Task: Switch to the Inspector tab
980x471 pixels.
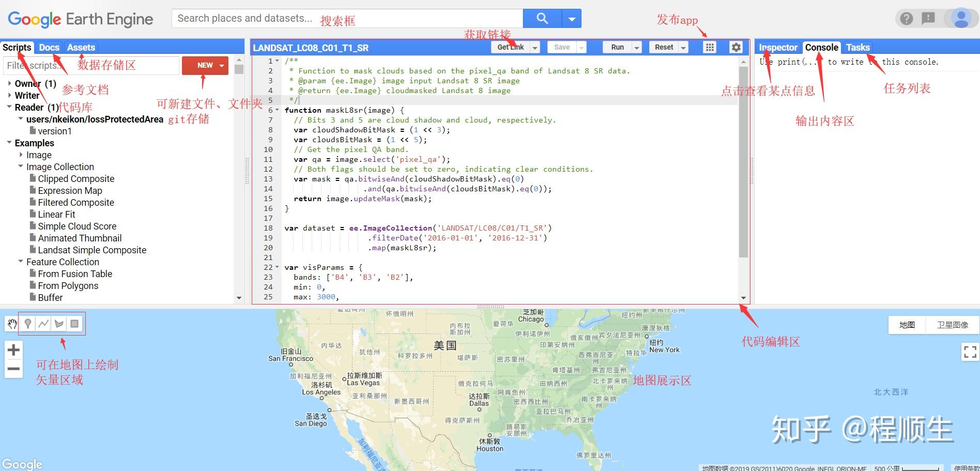Action: (777, 47)
